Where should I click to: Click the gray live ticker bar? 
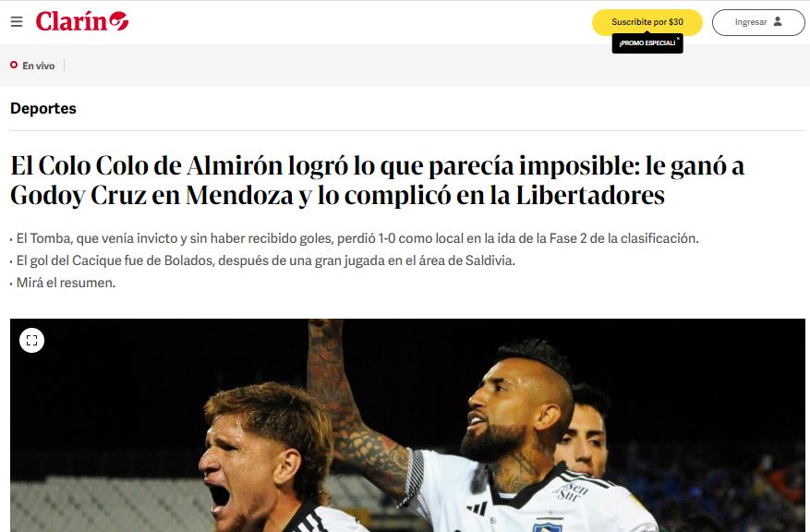click(x=405, y=66)
